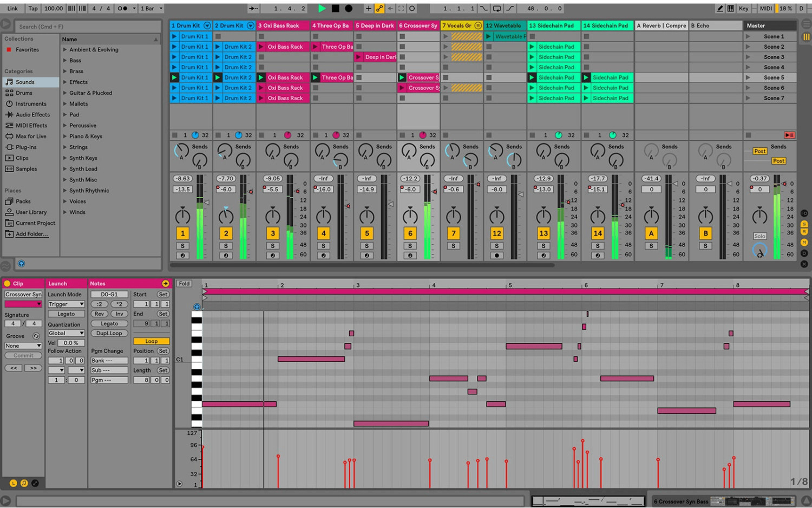This screenshot has height=508, width=812.
Task: Select the A Reverb return track header
Action: (x=662, y=25)
